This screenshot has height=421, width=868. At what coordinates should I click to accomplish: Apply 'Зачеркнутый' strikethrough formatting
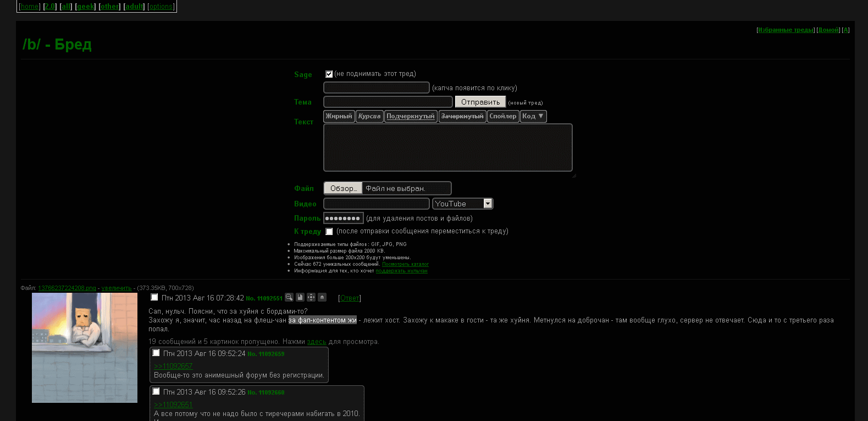[462, 116]
